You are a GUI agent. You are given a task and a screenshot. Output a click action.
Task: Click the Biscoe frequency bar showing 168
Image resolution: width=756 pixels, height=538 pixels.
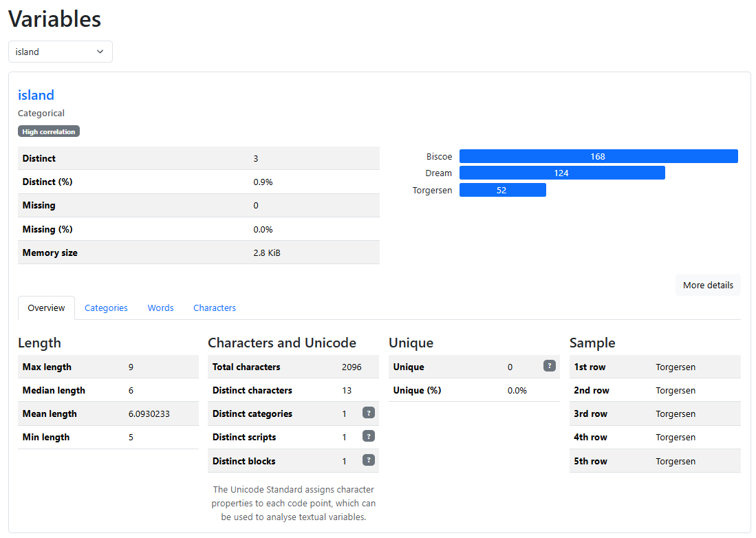(x=598, y=155)
